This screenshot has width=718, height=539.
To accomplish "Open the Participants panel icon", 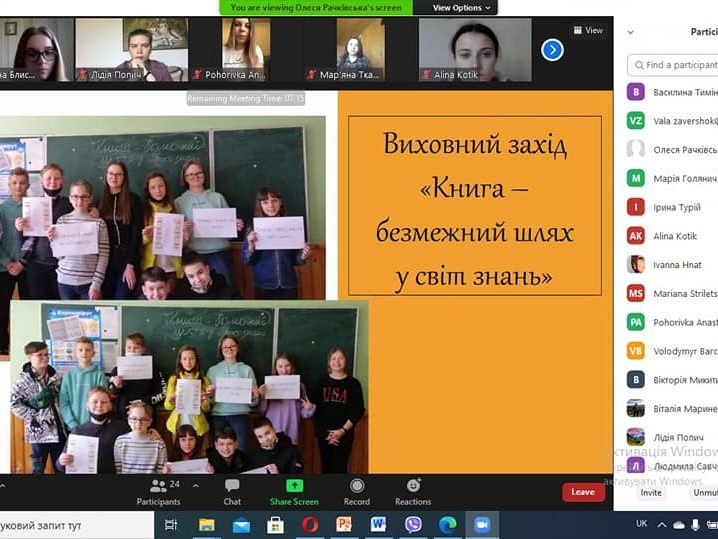I will tap(158, 487).
